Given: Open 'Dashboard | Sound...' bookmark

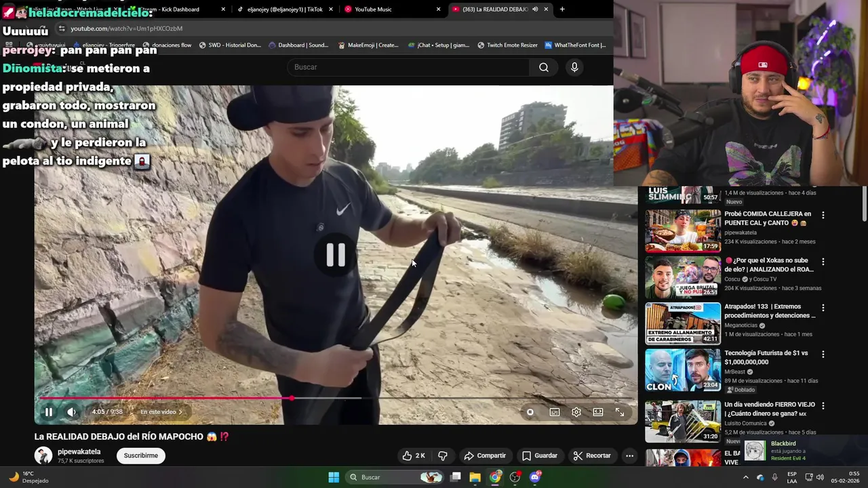Looking at the screenshot, I should tap(298, 45).
